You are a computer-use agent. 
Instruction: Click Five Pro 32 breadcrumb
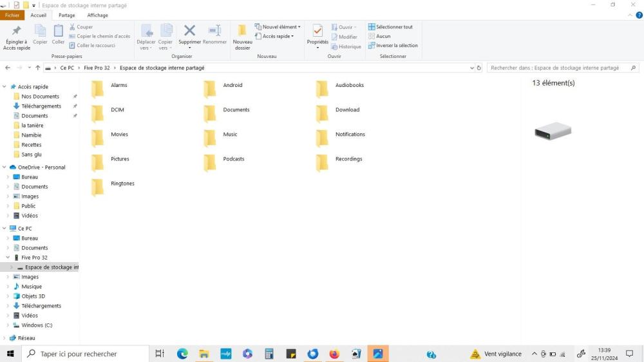[x=97, y=68]
